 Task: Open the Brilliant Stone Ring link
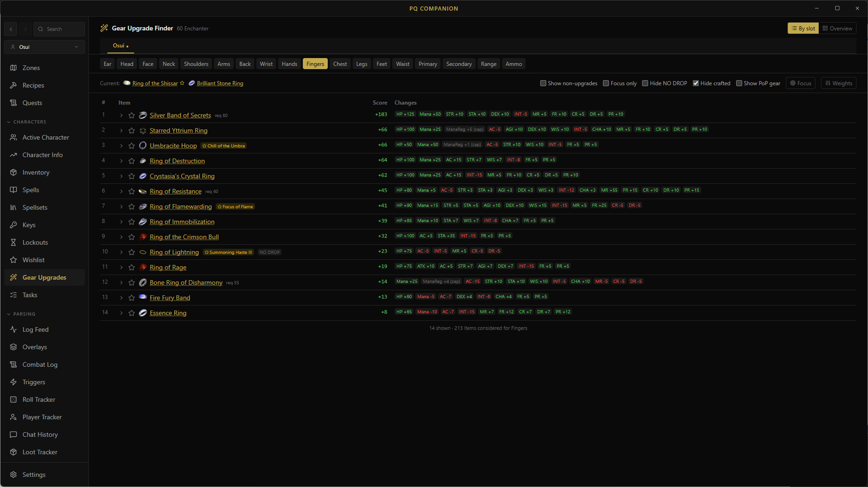220,83
